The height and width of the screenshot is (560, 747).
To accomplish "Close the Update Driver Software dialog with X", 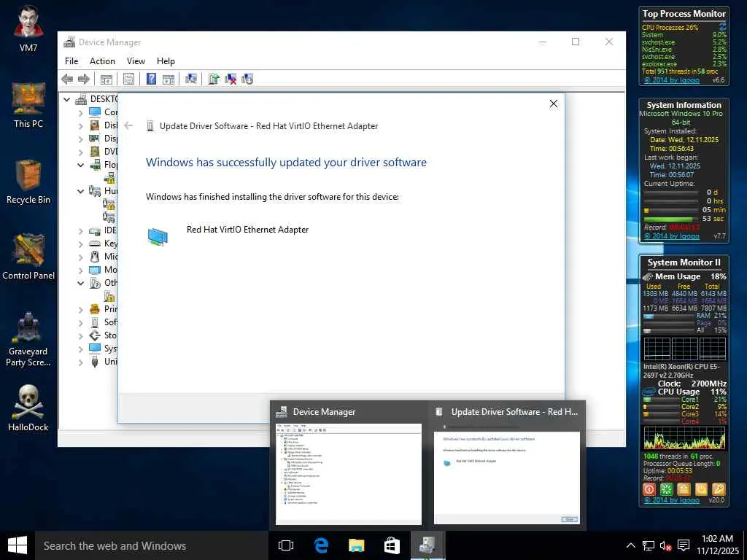I will 553,104.
